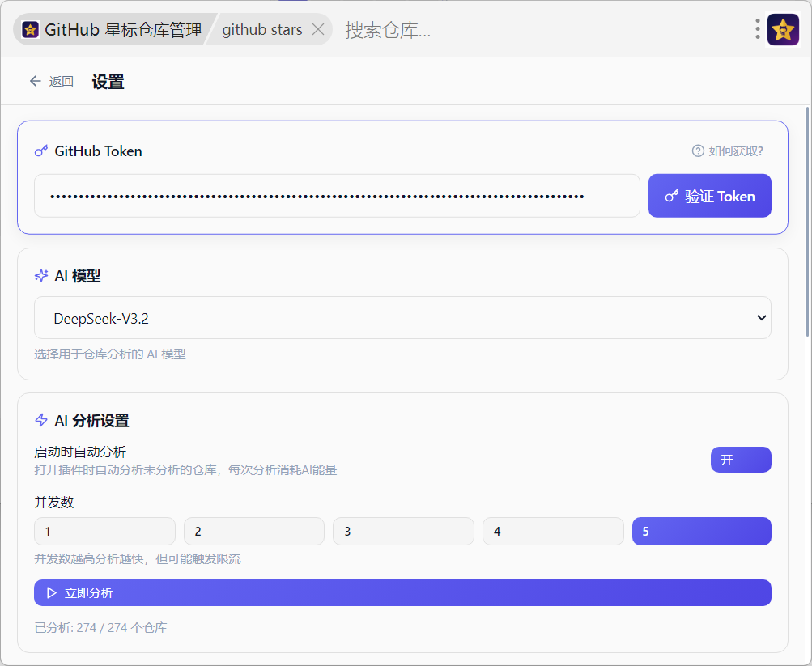Remove the github stars search chip
The width and height of the screenshot is (812, 666).
click(x=318, y=29)
